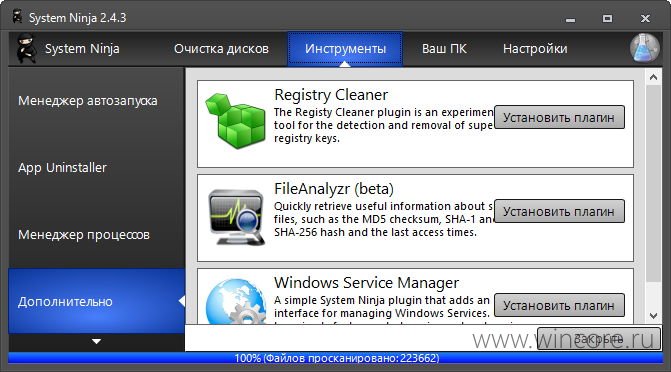Click the green Registry Cleaner cubes icon
The image size is (671, 372).
pyautogui.click(x=235, y=121)
